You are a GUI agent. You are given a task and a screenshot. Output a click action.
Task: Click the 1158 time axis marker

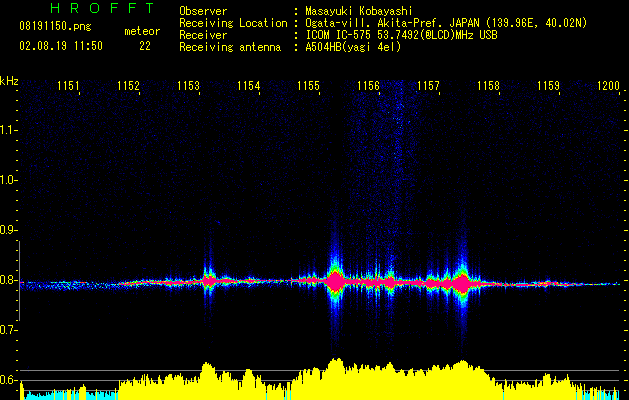coord(488,85)
